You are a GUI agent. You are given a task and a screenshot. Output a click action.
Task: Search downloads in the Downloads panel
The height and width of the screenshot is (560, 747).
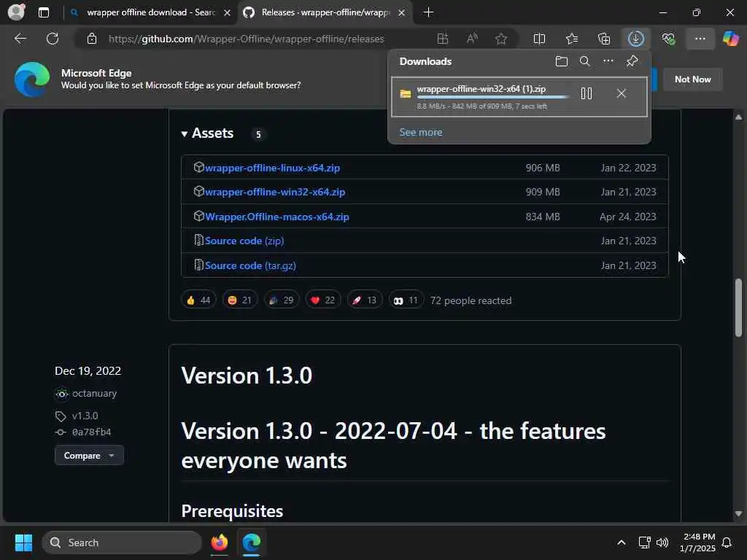pos(584,61)
